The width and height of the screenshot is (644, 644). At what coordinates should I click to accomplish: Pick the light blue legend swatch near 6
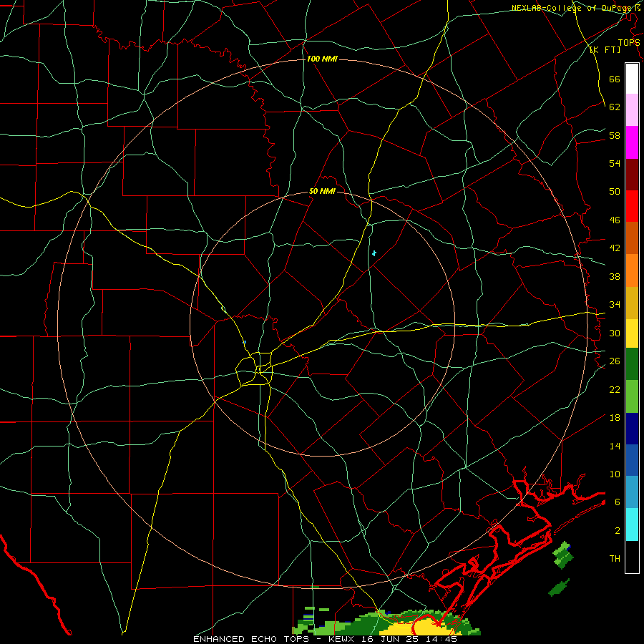point(632,492)
